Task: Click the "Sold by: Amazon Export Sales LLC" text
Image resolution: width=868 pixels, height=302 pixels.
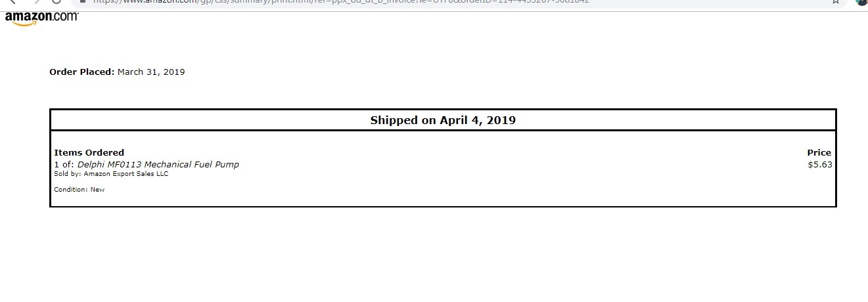Action: (x=111, y=174)
